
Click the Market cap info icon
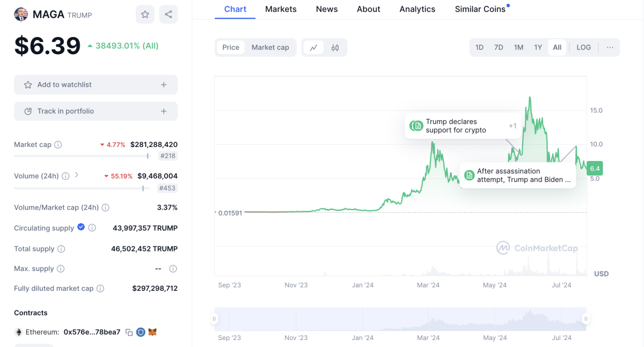coord(58,145)
